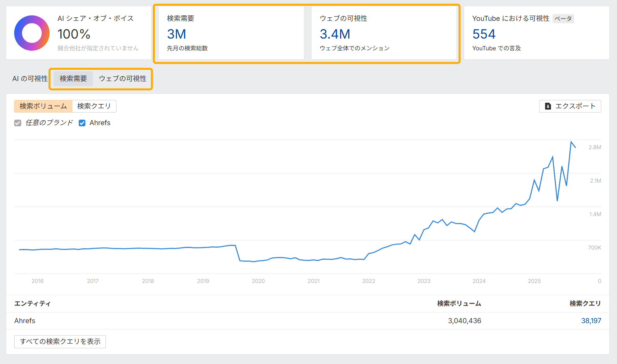The image size is (617, 364).
Task: Open the YouTube visibility 554 card
Action: click(536, 33)
